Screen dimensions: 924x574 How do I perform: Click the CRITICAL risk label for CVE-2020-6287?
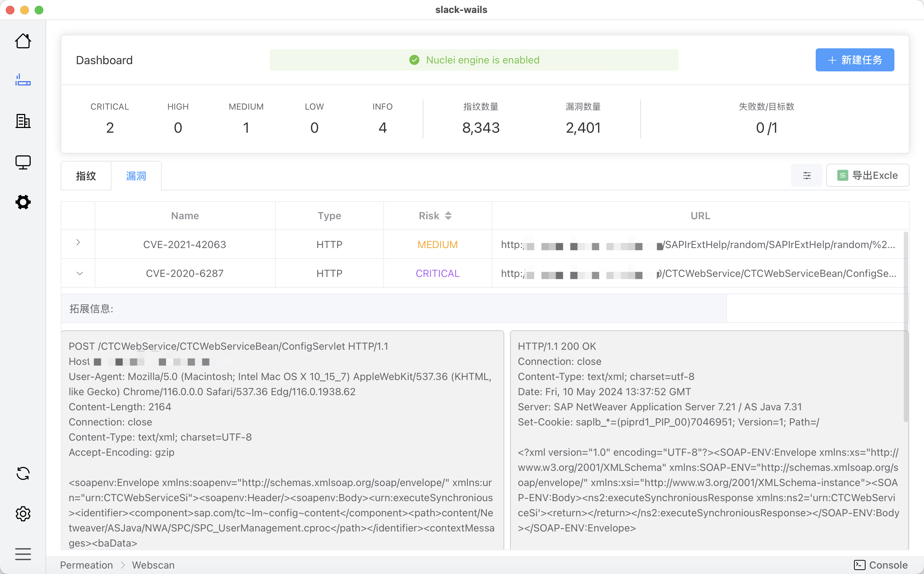(x=437, y=273)
